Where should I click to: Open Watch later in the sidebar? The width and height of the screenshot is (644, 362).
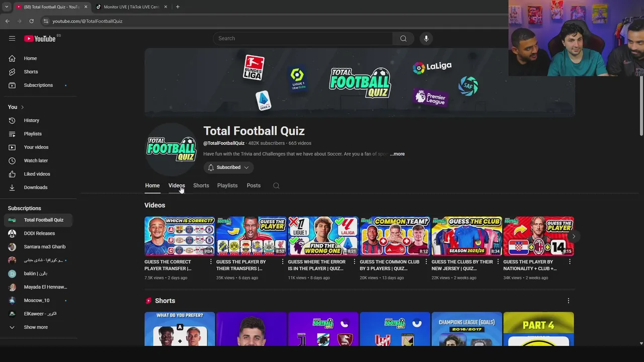point(38,160)
